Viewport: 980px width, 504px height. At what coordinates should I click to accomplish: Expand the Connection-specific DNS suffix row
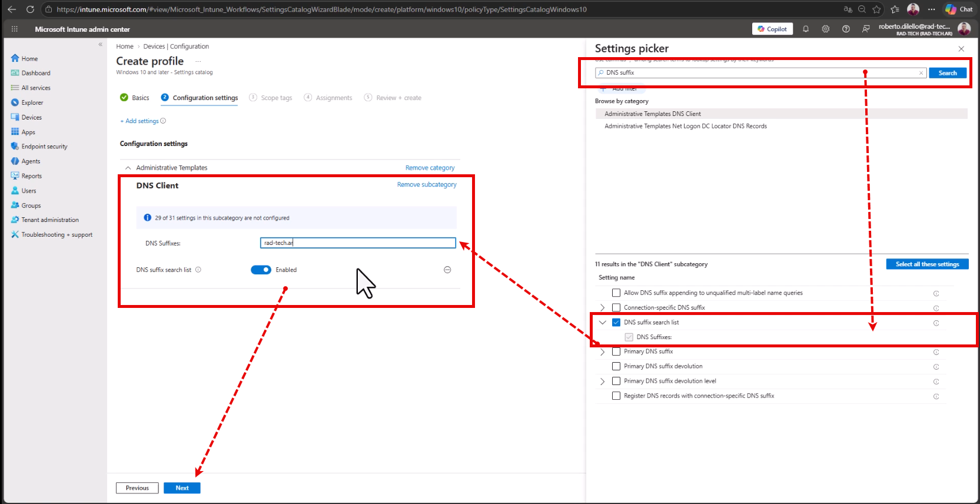point(602,307)
